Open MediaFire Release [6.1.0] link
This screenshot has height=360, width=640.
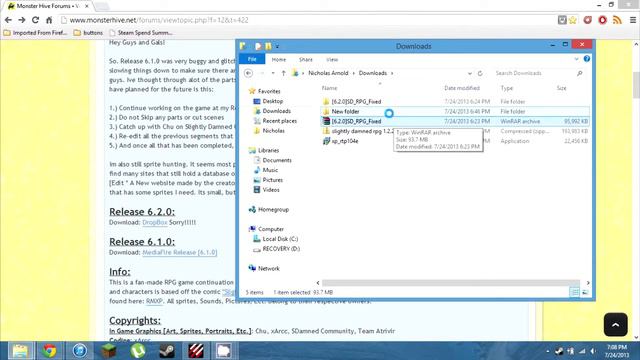[180, 252]
